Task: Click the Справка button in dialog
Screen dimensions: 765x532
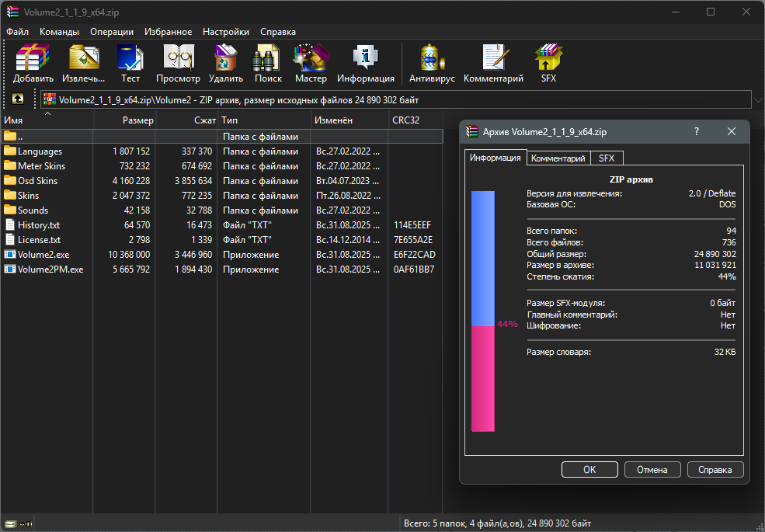Action: click(x=715, y=470)
